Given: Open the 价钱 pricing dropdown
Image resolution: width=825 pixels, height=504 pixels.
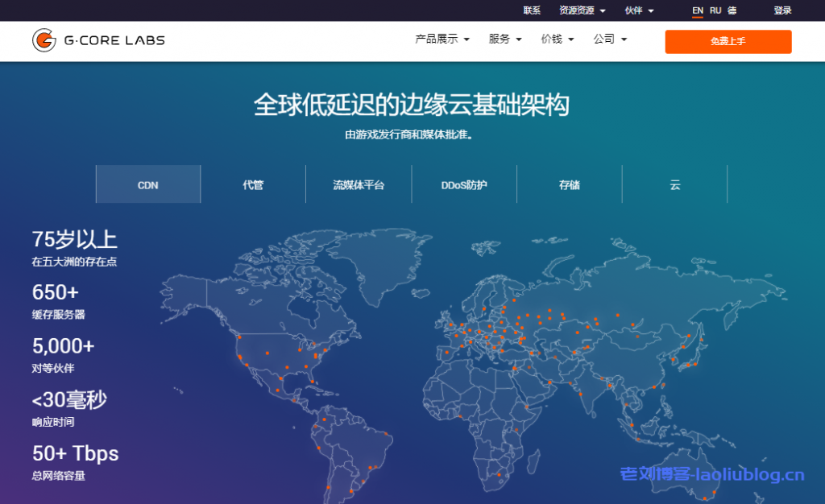Looking at the screenshot, I should (x=558, y=39).
